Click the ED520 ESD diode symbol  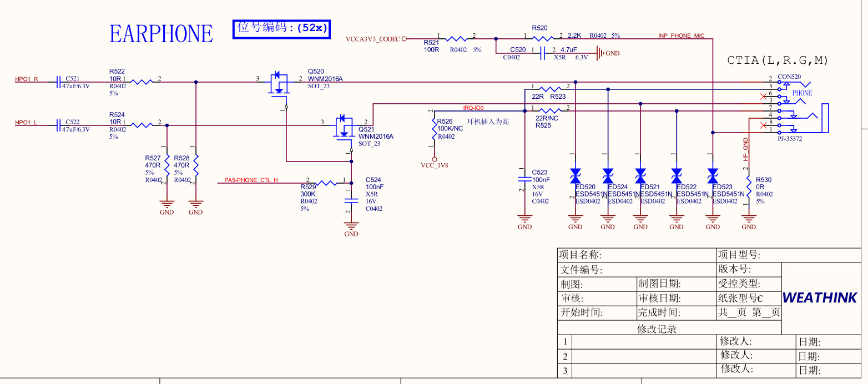[576, 177]
